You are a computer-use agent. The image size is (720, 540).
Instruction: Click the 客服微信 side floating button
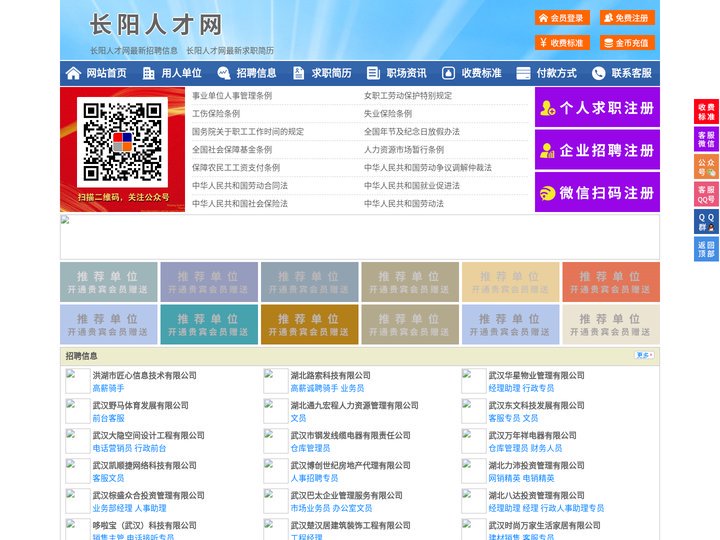[x=706, y=139]
